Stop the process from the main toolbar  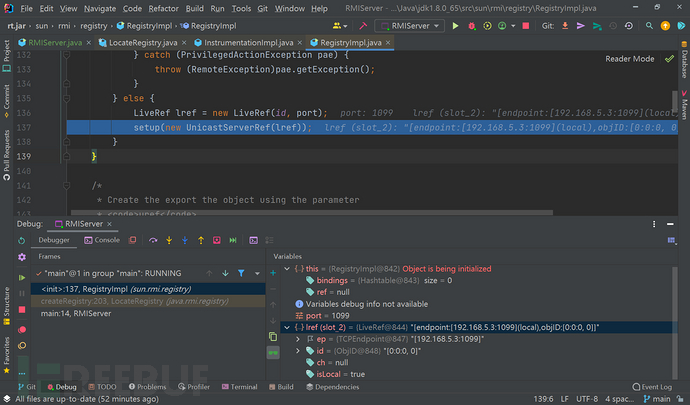[x=525, y=26]
